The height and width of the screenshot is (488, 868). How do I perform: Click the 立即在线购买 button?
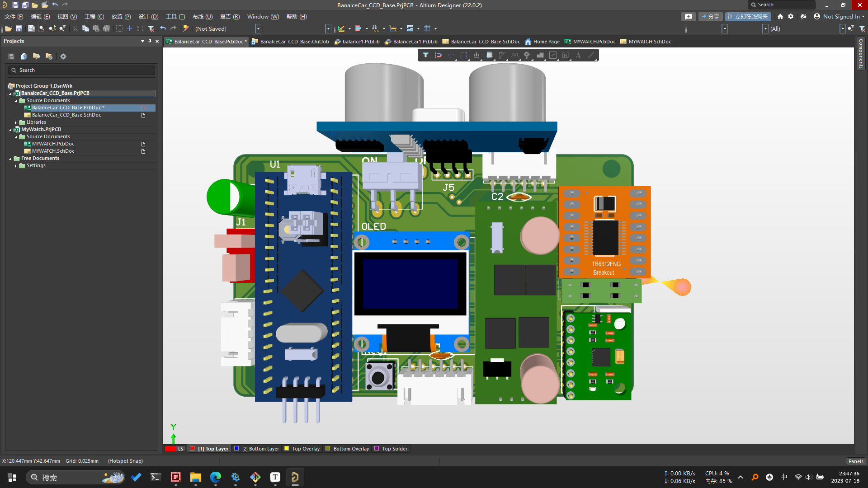748,17
